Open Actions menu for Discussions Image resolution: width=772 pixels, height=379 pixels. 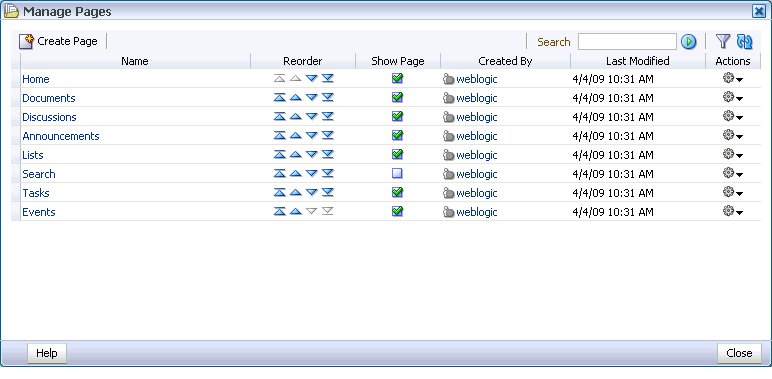733,117
